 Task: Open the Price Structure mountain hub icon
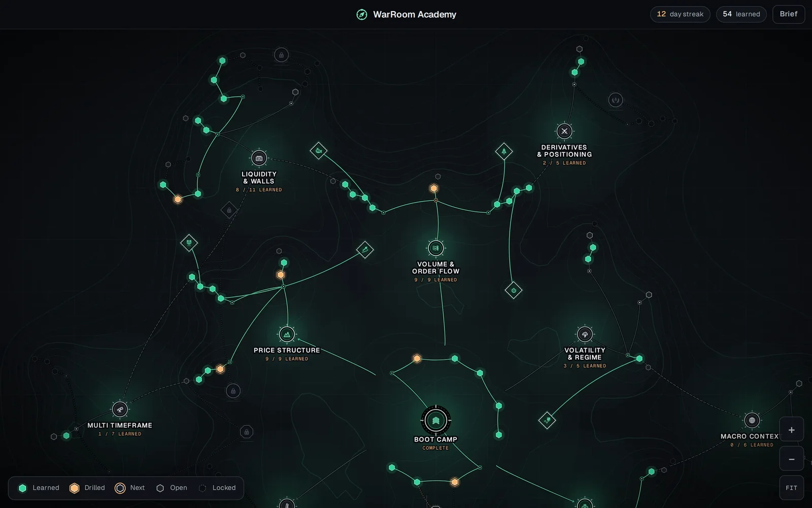click(287, 334)
